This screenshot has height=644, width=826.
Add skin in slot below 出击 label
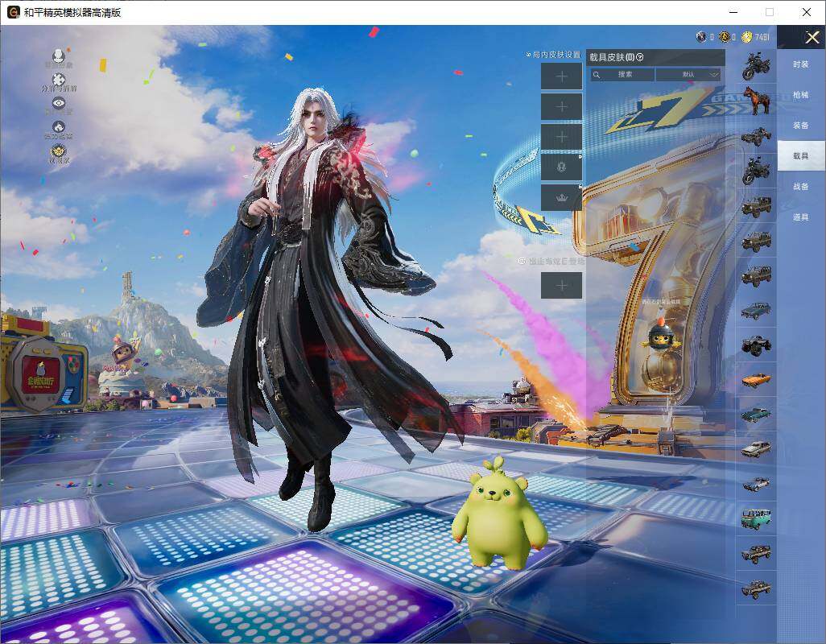pyautogui.click(x=562, y=286)
